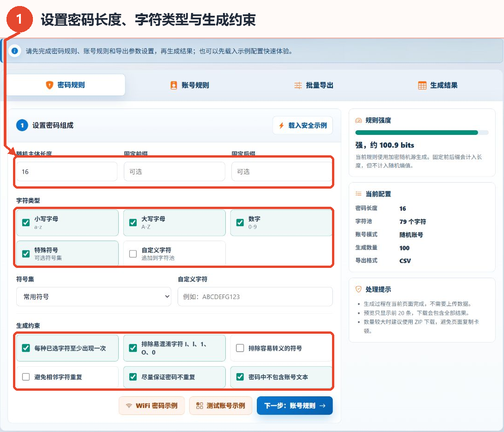This screenshot has width=504, height=432.
Task: Switch to the 密码规则 tab
Action: [x=65, y=85]
